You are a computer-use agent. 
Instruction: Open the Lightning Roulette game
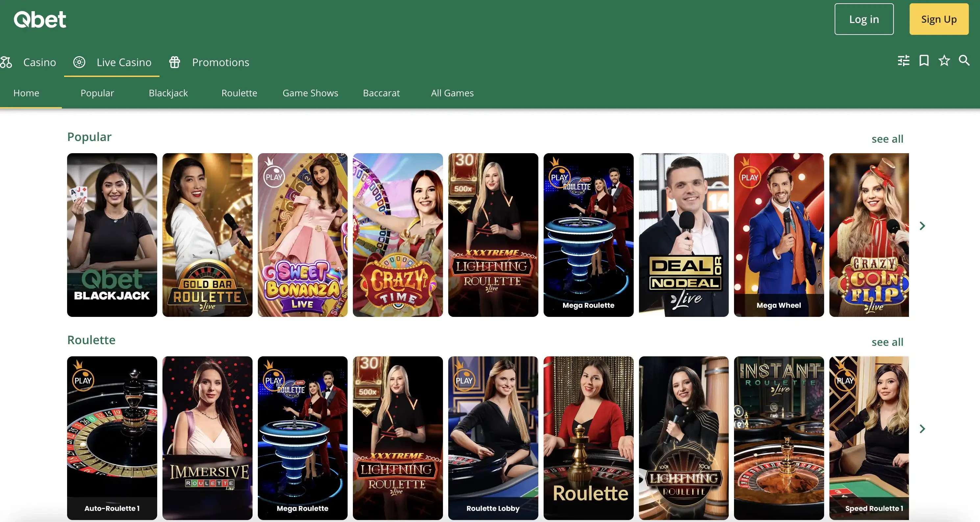[684, 438]
